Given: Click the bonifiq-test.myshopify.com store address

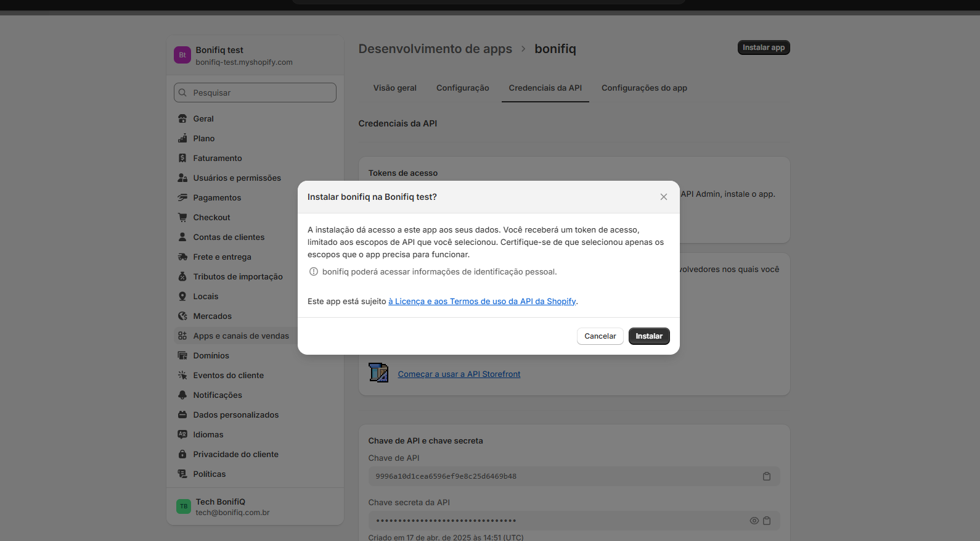Looking at the screenshot, I should 244,62.
